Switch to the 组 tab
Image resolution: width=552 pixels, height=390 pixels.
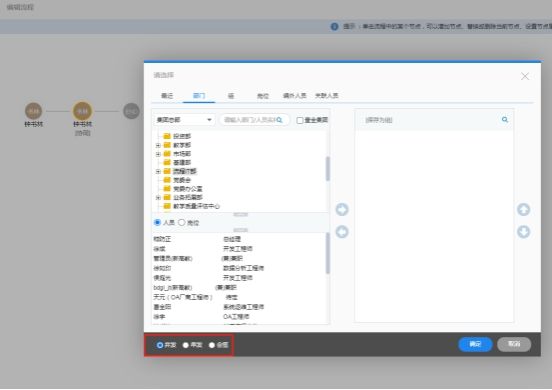coord(231,96)
